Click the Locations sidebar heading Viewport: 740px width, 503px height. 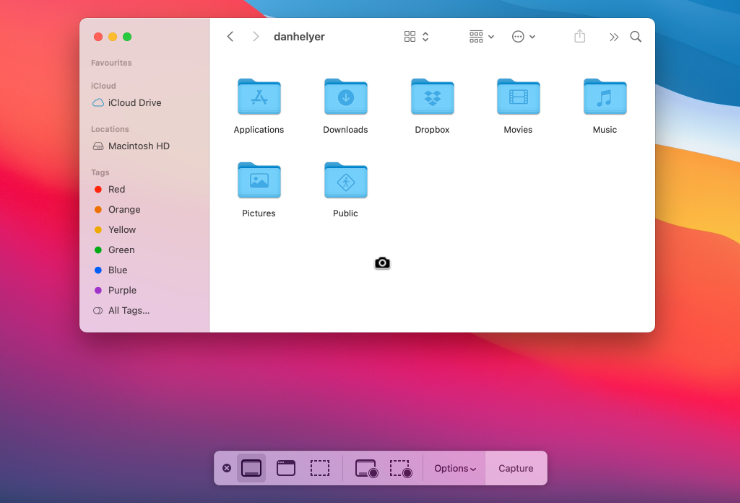coord(110,129)
